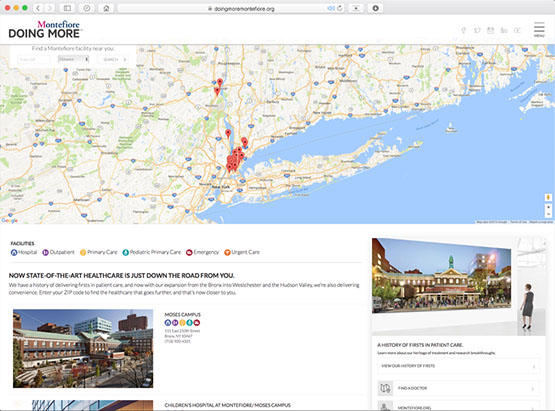
Task: Click 'Find a Montefiore facility near you' text
Action: pos(73,48)
